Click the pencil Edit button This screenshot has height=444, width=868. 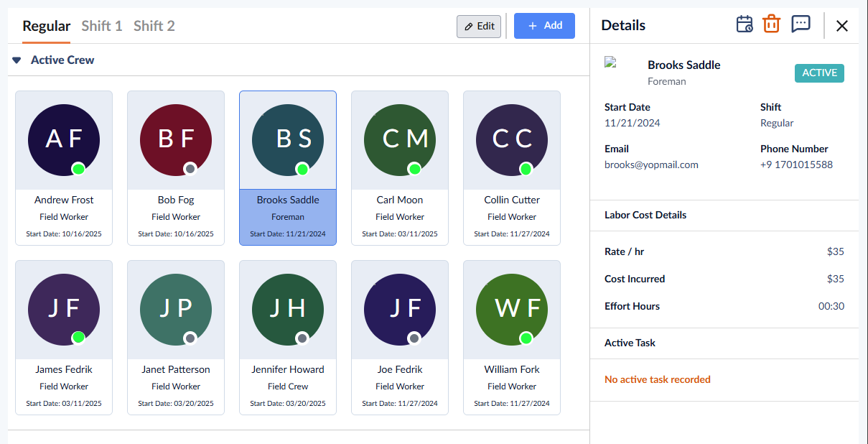(479, 27)
